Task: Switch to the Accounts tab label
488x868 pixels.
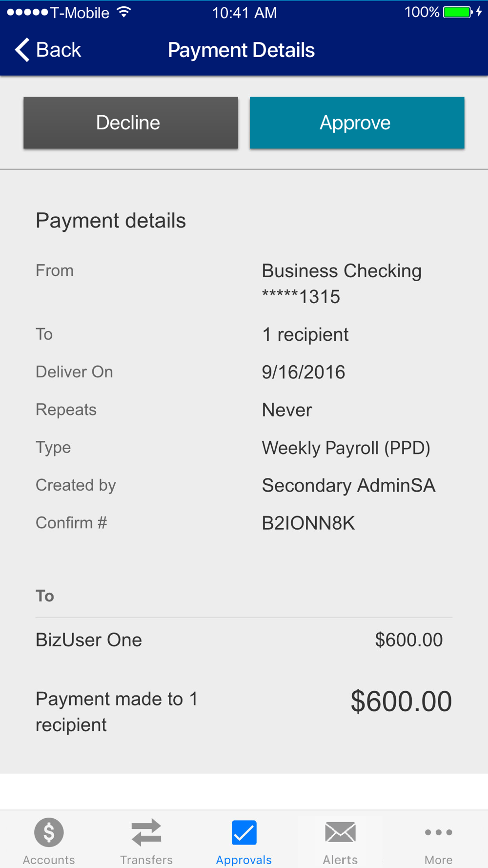Action: [49, 860]
